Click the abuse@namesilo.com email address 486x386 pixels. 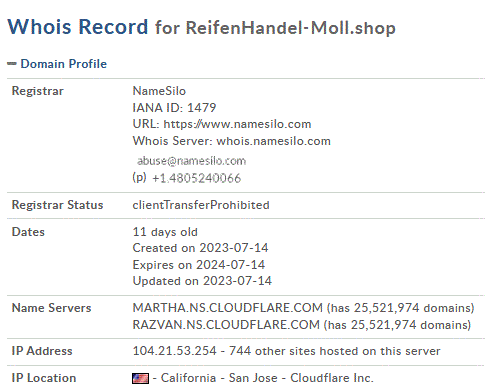tap(191, 161)
